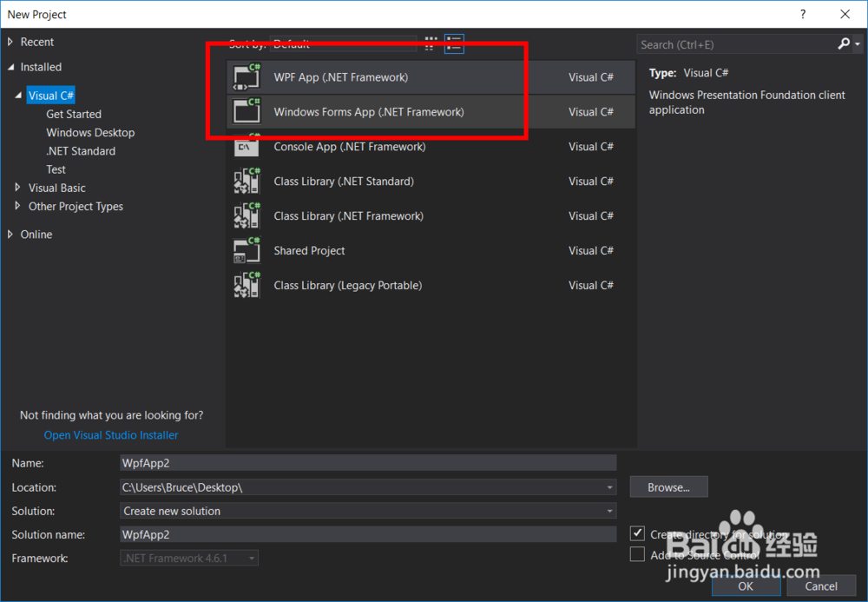Select the WPF App template icon
Image resolution: width=868 pixels, height=602 pixels.
(247, 77)
